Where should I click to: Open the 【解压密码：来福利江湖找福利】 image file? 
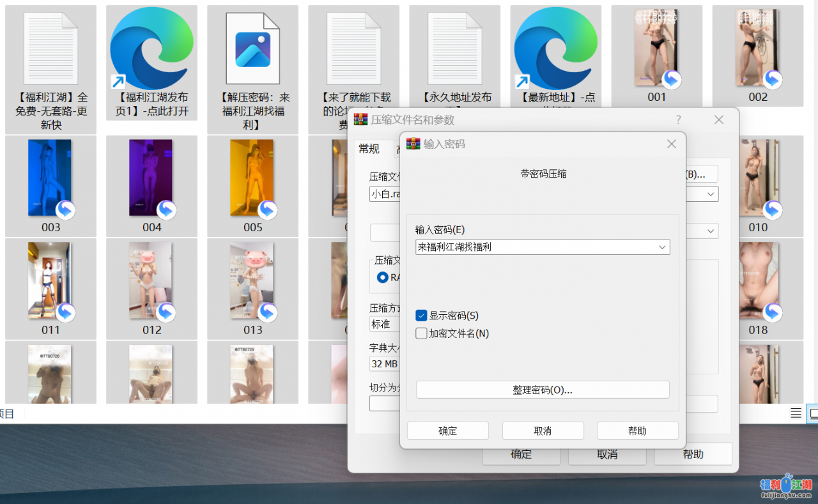point(252,48)
